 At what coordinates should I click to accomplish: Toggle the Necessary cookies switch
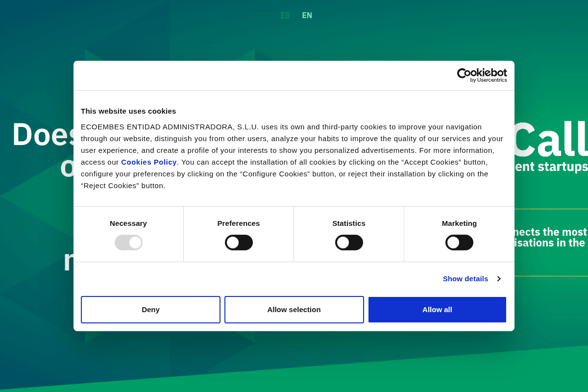(128, 243)
